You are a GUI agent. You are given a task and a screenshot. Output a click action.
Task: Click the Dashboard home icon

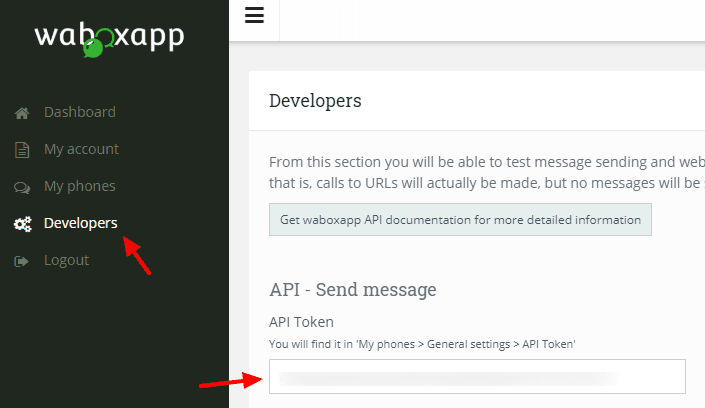pyautogui.click(x=22, y=112)
